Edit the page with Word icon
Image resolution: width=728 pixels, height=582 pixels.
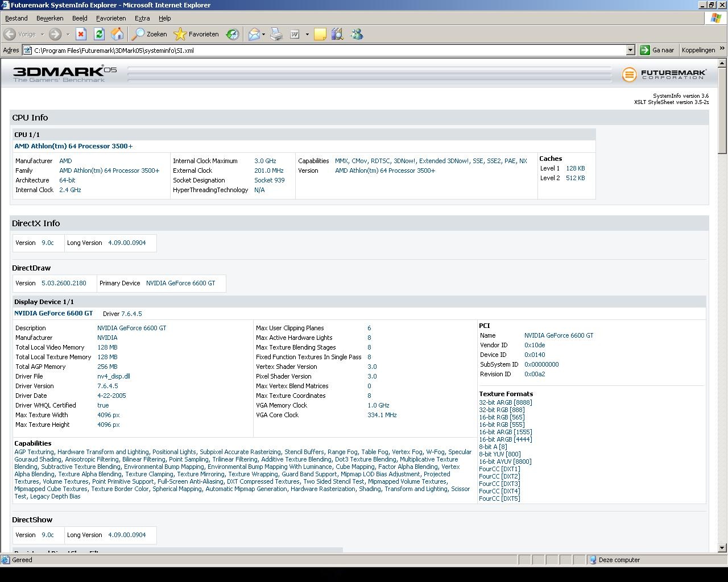point(295,34)
